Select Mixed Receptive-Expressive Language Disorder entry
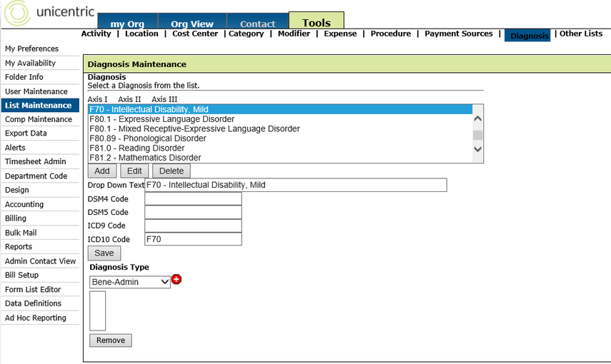Viewport: 611px width, 364px height. click(280, 129)
